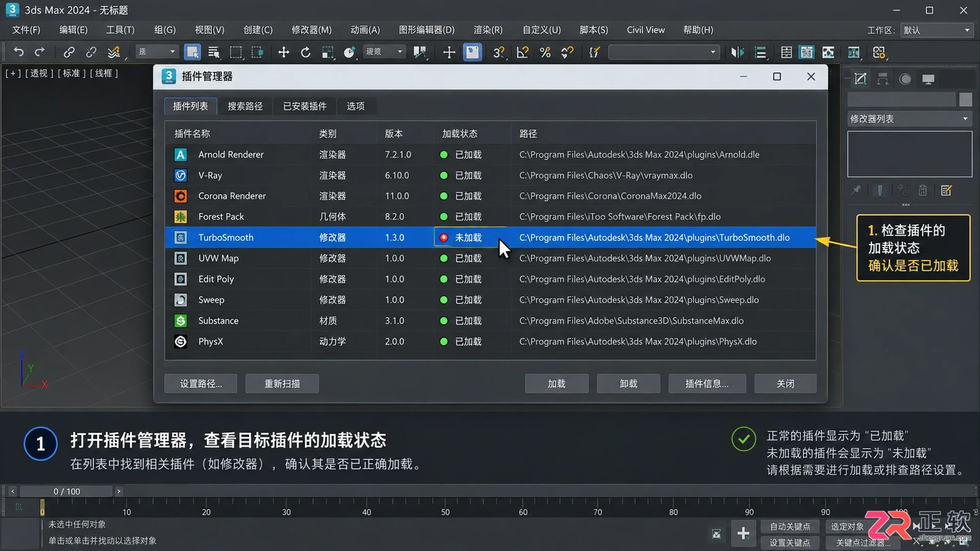Redo the action in main toolbar
980x551 pixels.
(39, 52)
